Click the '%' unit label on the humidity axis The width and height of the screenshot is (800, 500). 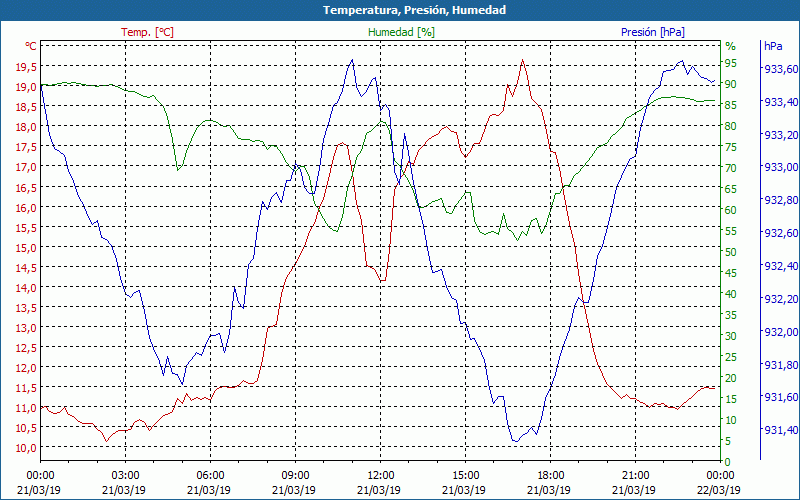click(731, 46)
